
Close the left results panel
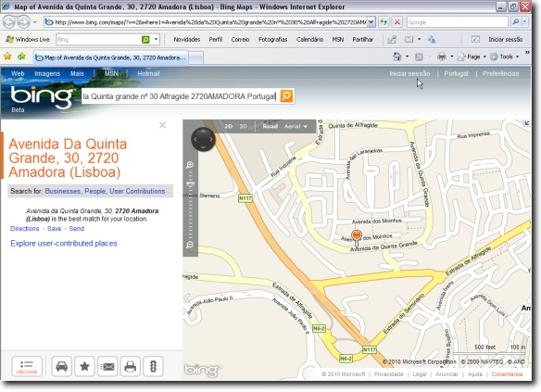pyautogui.click(x=162, y=125)
